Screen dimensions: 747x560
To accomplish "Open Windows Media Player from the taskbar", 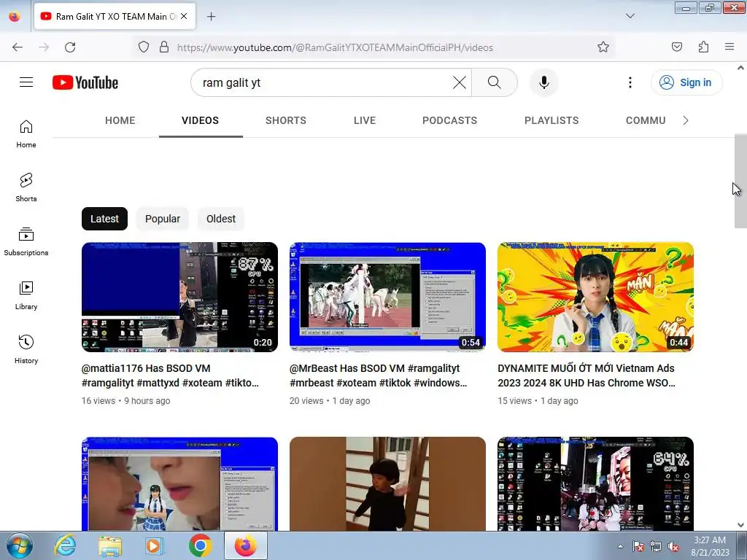I will coord(155,545).
